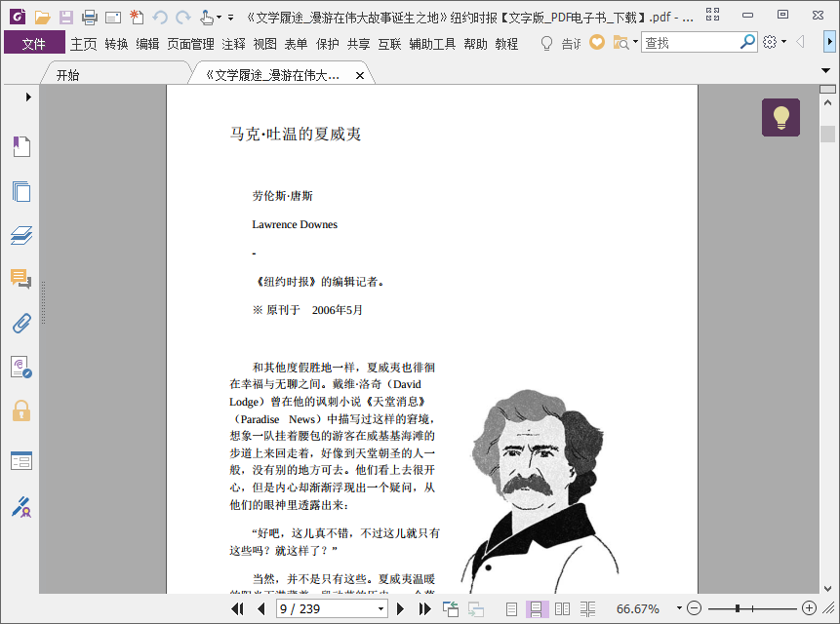
Task: Open the 视图 ribbon tab
Action: click(264, 44)
